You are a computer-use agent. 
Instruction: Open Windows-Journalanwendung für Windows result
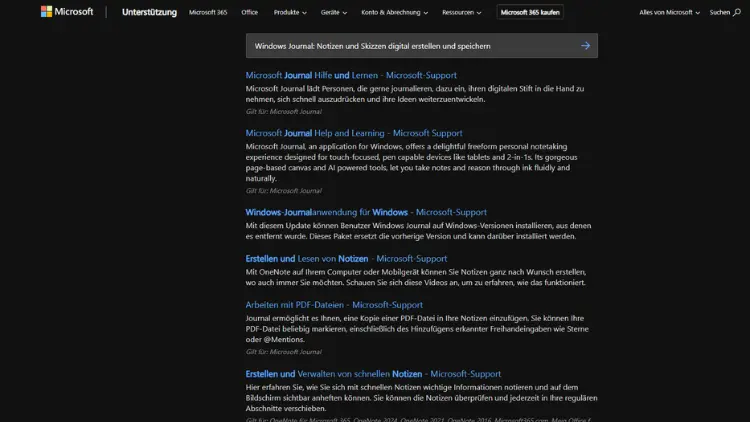pyautogui.click(x=366, y=212)
